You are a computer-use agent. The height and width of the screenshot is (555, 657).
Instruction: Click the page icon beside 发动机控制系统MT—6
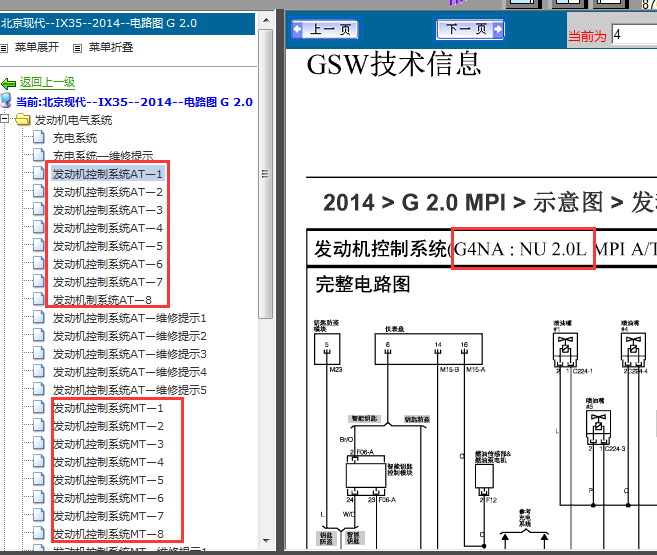[x=39, y=497]
